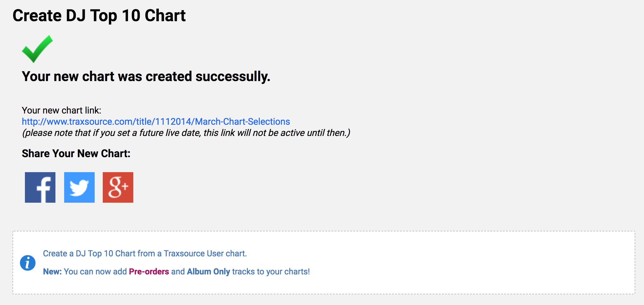
Task: Share the chart on Google Plus
Action: pyautogui.click(x=118, y=187)
